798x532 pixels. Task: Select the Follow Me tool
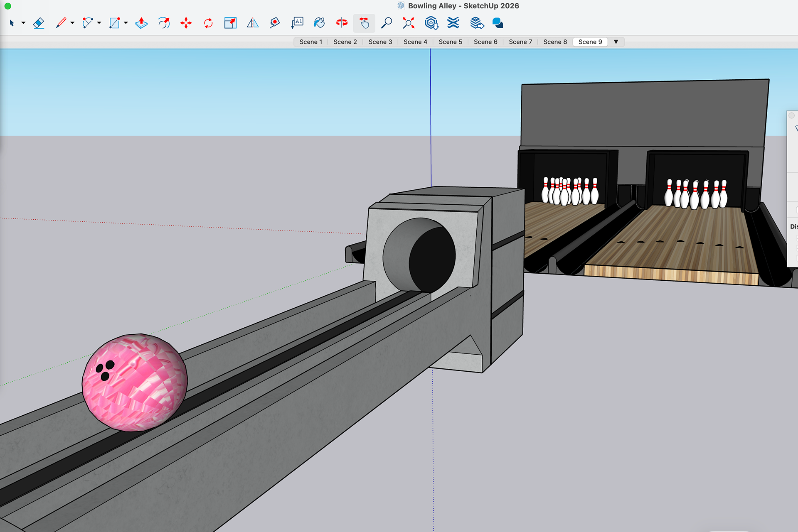tap(164, 23)
